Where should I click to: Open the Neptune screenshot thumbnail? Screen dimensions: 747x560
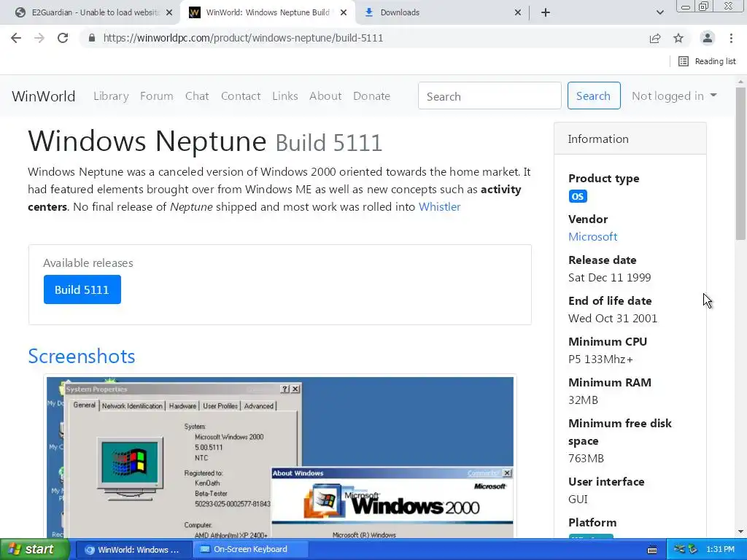point(280,457)
